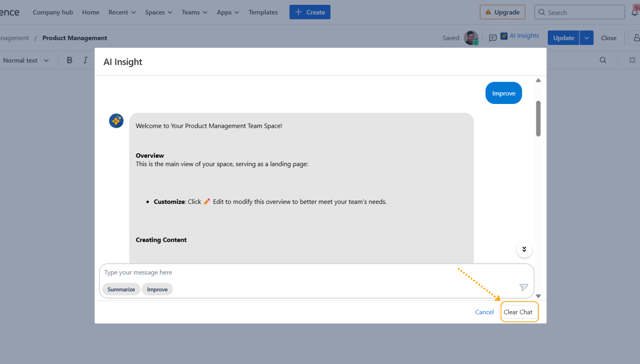Click the find magnifier icon in toolbar

point(603,60)
